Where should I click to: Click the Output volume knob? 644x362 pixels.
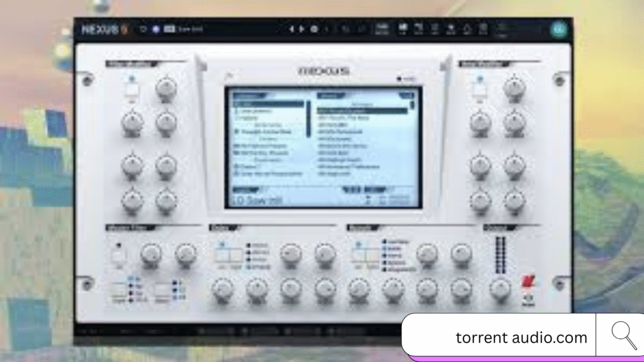(500, 288)
